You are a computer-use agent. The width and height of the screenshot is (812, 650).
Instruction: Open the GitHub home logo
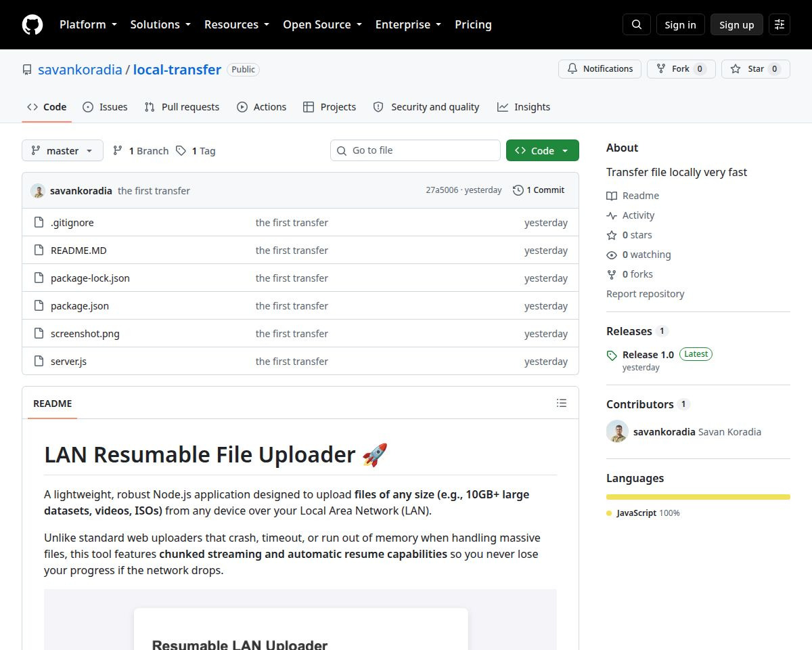pos(32,24)
